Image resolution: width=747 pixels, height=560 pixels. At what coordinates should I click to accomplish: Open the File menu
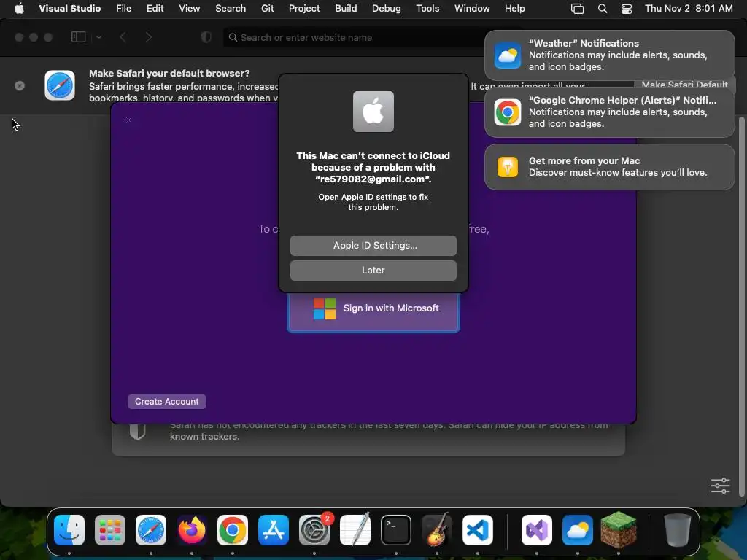(124, 9)
